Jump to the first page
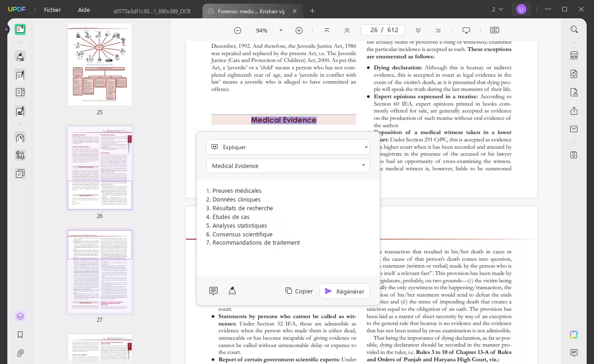 click(x=326, y=30)
